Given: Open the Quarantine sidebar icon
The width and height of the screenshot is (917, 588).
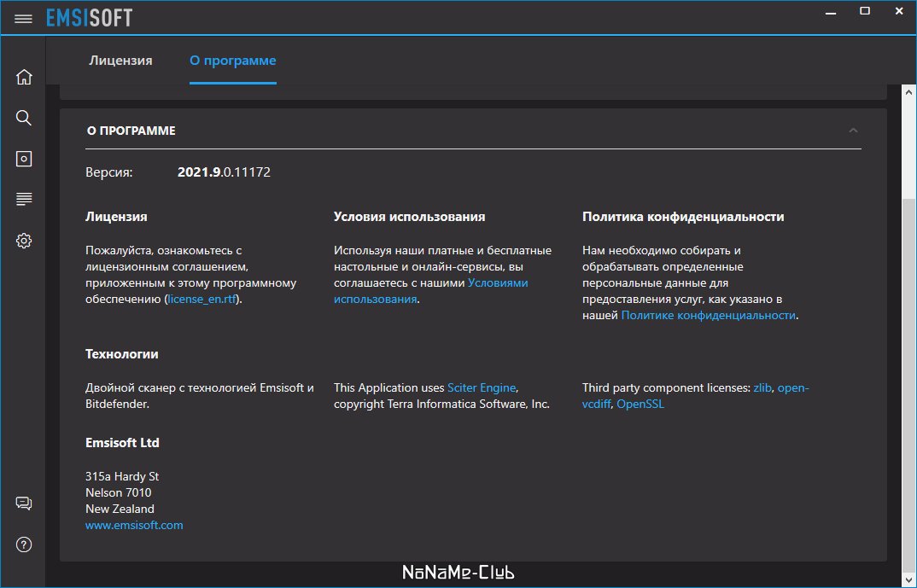Looking at the screenshot, I should coord(24,159).
